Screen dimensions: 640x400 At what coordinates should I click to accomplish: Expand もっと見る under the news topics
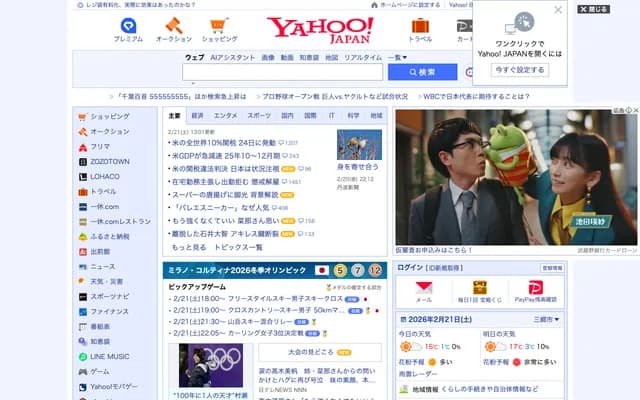(189, 246)
